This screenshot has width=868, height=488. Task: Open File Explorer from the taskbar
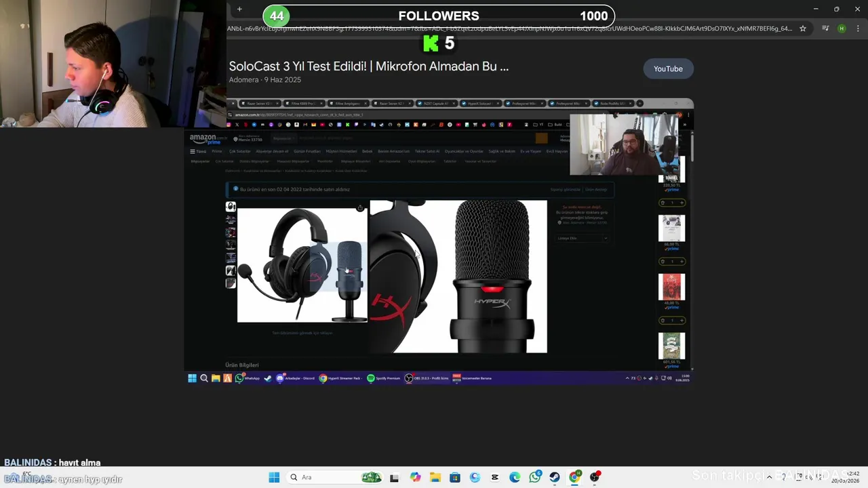pos(435,477)
